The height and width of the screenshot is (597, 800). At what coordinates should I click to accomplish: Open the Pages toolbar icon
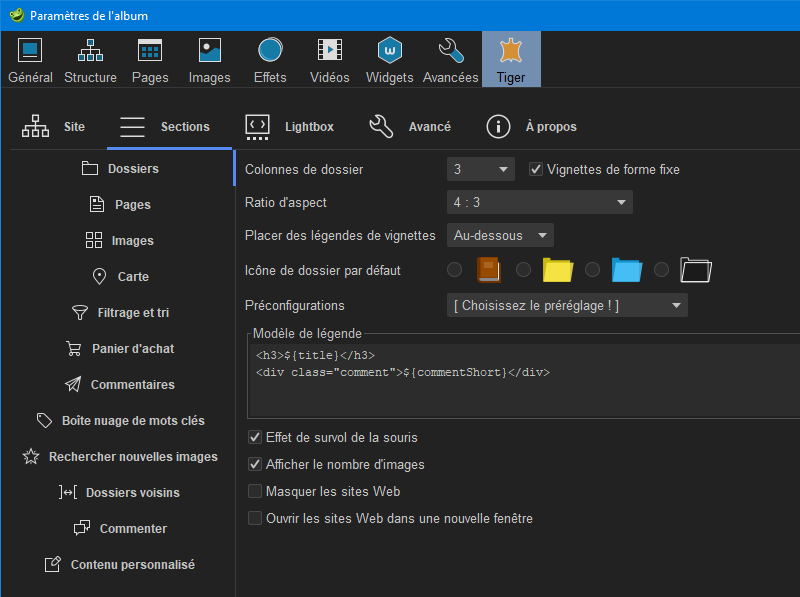tap(150, 59)
